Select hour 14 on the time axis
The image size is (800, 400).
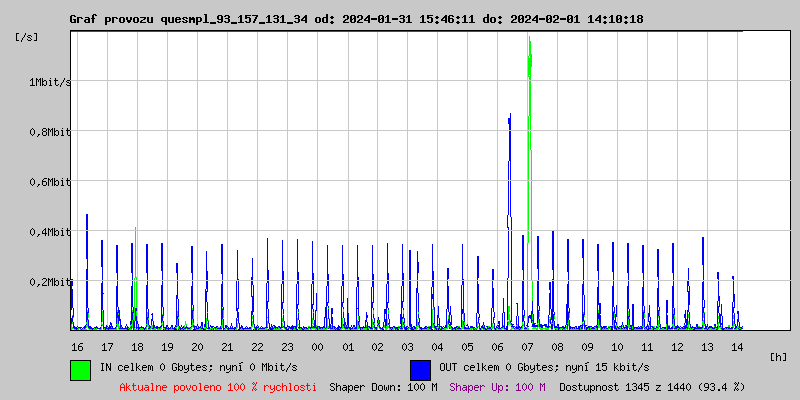point(737,347)
